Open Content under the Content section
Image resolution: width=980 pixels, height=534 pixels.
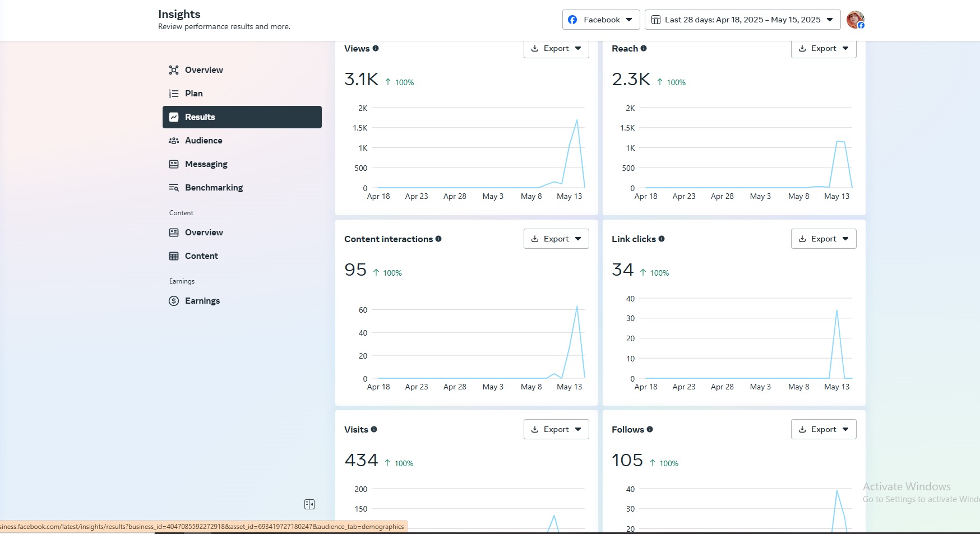click(201, 256)
